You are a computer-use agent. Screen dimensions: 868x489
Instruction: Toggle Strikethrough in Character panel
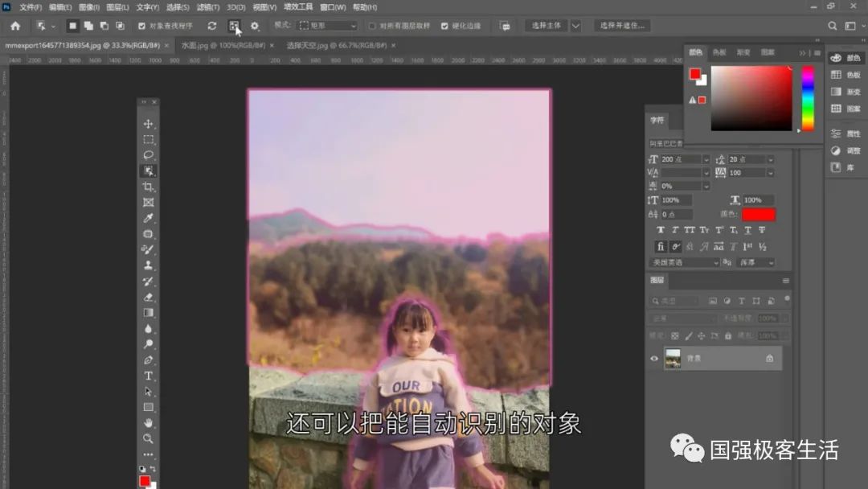click(762, 230)
